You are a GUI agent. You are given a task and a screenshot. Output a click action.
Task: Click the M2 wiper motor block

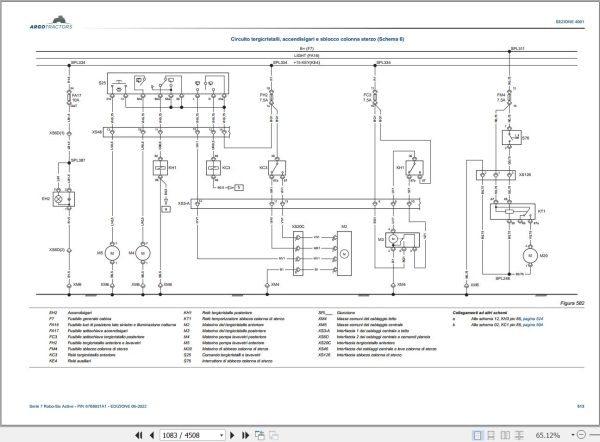344,253
